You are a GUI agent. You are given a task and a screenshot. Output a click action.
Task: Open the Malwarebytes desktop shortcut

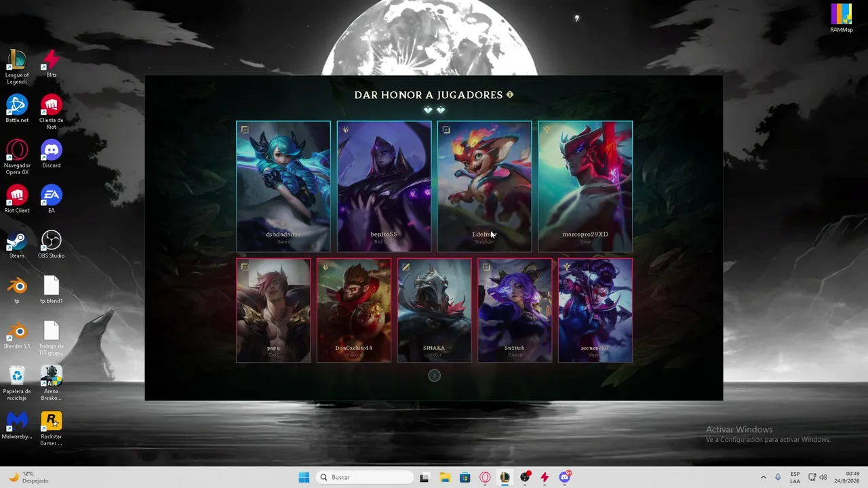tap(17, 425)
